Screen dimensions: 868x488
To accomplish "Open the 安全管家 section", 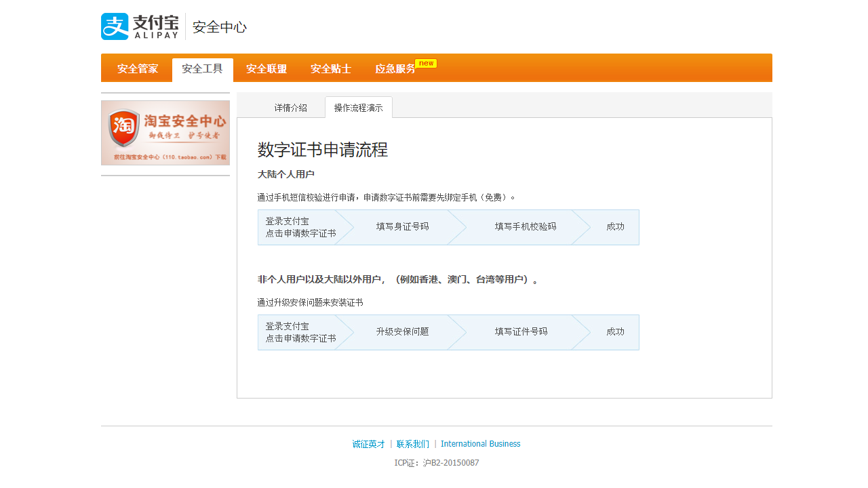I will tap(136, 68).
